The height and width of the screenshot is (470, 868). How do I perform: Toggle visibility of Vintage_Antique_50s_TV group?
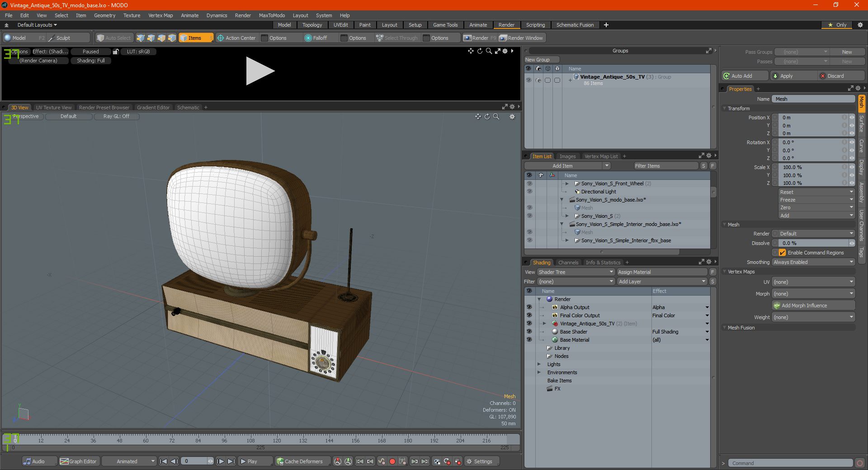point(528,80)
